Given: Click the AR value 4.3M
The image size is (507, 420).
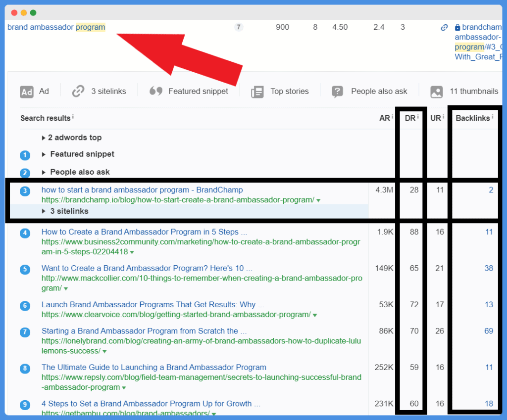Looking at the screenshot, I should point(384,190).
